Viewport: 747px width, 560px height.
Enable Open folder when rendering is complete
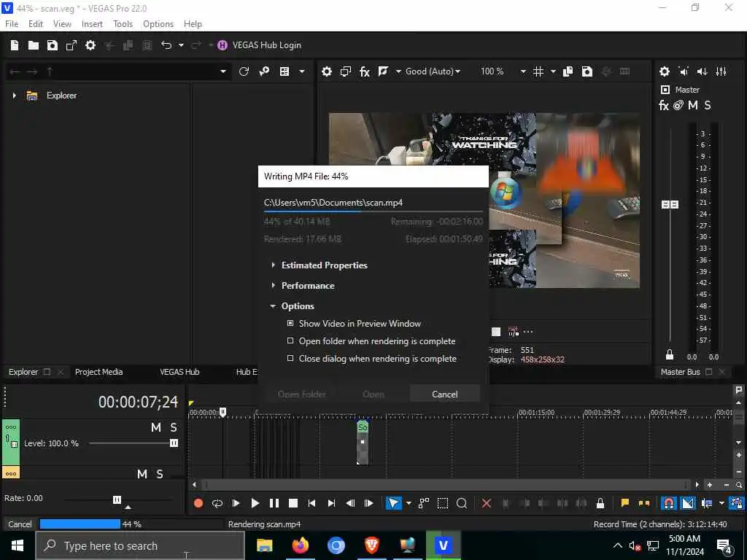290,341
